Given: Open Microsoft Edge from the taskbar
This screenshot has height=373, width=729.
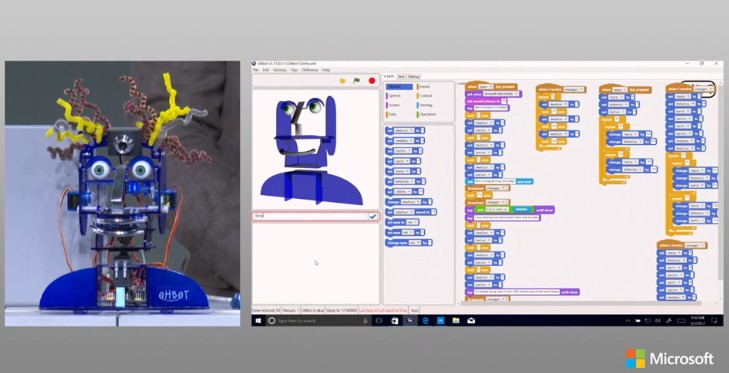Looking at the screenshot, I should [425, 320].
